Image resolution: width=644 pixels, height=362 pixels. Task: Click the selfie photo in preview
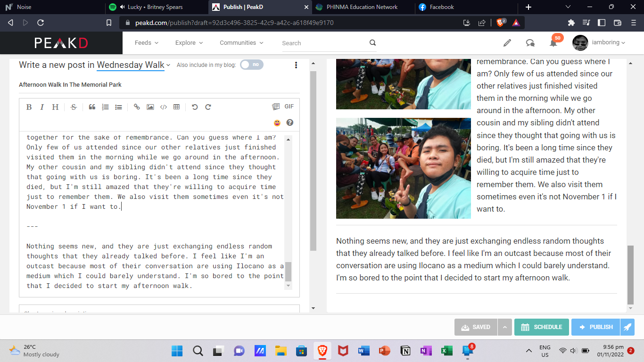tap(404, 168)
